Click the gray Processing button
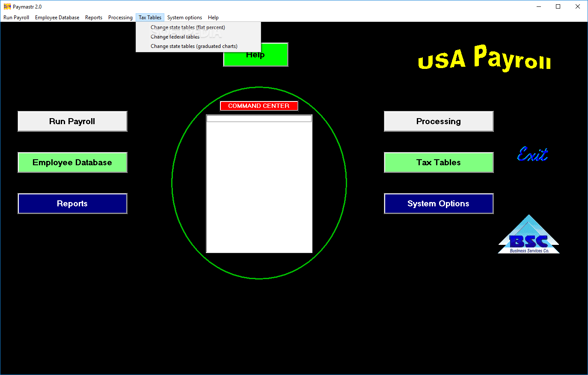Image resolution: width=588 pixels, height=375 pixels. pos(439,121)
